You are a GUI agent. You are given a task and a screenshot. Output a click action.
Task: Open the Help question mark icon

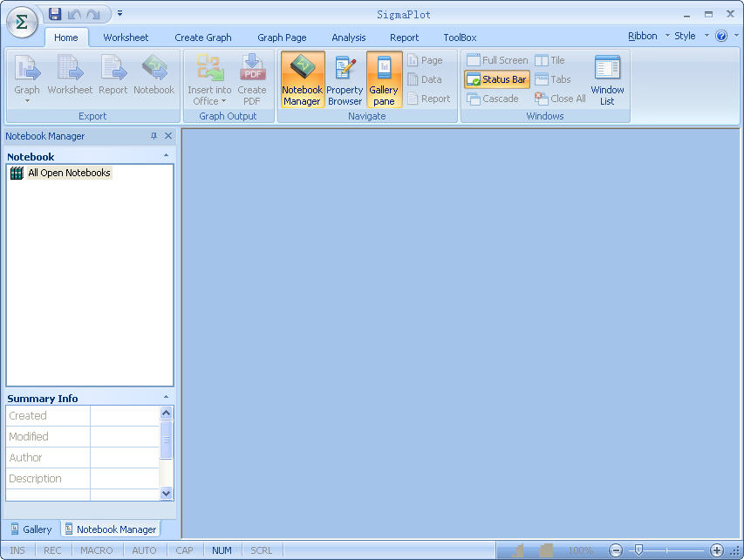[x=721, y=37]
